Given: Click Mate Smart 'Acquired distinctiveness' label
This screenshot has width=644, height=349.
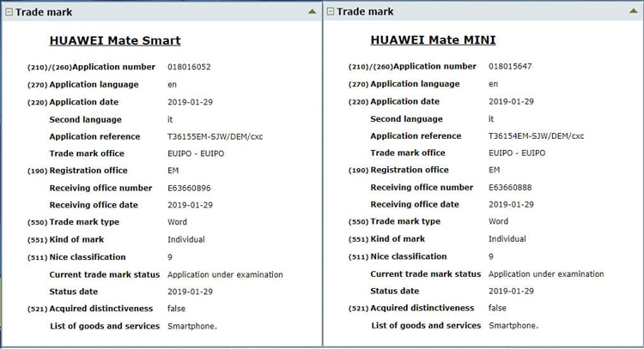Looking at the screenshot, I should (101, 309).
